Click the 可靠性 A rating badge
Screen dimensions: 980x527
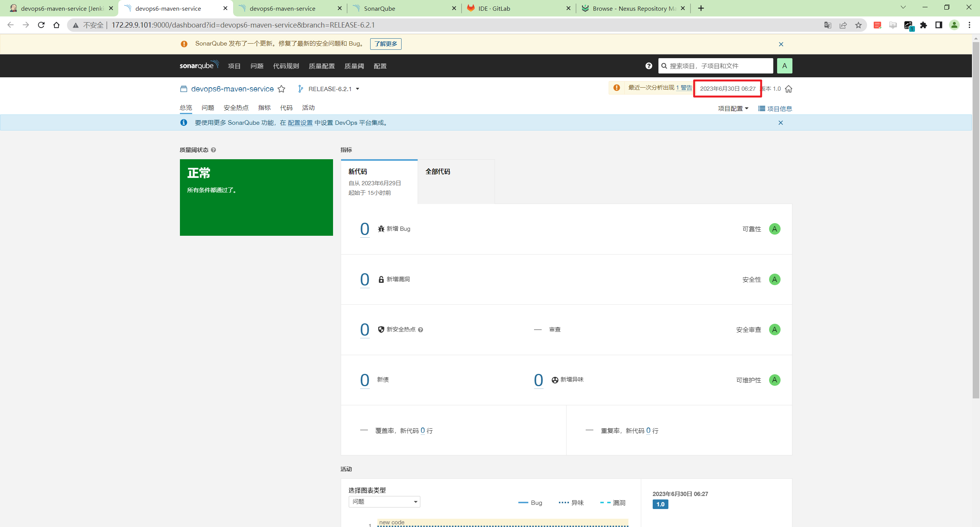click(x=774, y=229)
